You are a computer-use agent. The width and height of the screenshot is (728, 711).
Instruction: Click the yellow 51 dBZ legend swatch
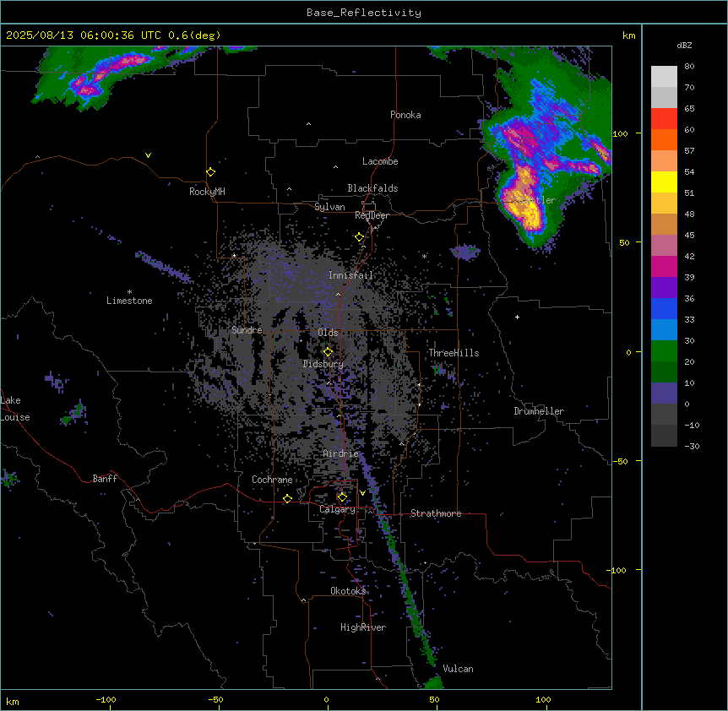coord(664,182)
